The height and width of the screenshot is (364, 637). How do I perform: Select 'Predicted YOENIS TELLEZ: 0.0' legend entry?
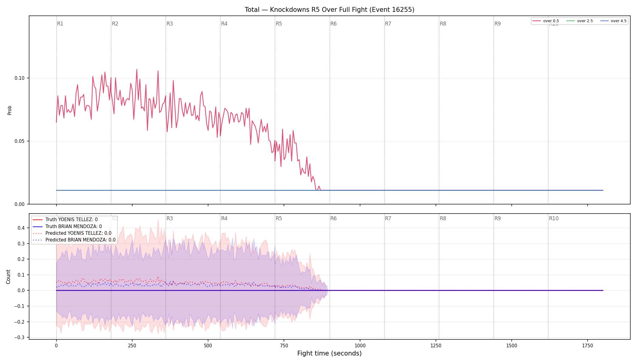tap(72, 233)
